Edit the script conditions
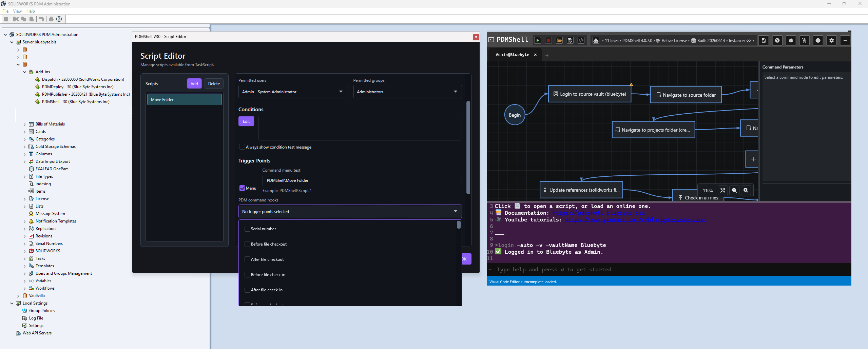Viewport: 868px width, 349px height. click(x=246, y=121)
